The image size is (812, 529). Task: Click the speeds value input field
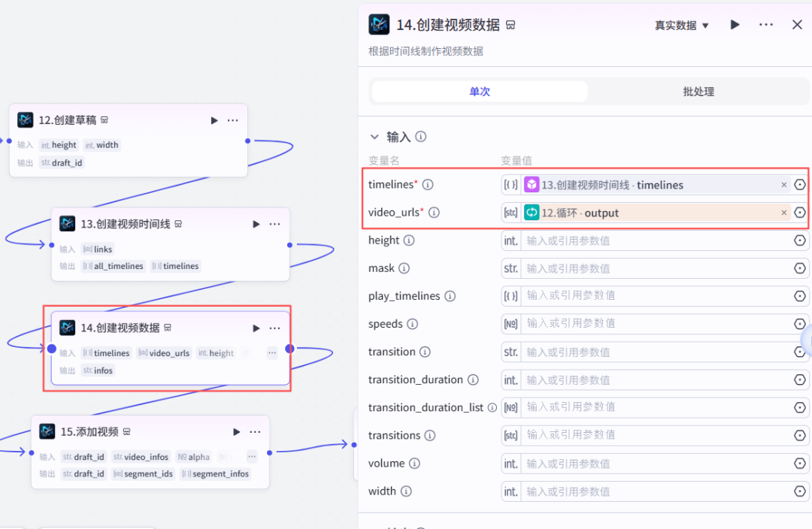tap(656, 324)
